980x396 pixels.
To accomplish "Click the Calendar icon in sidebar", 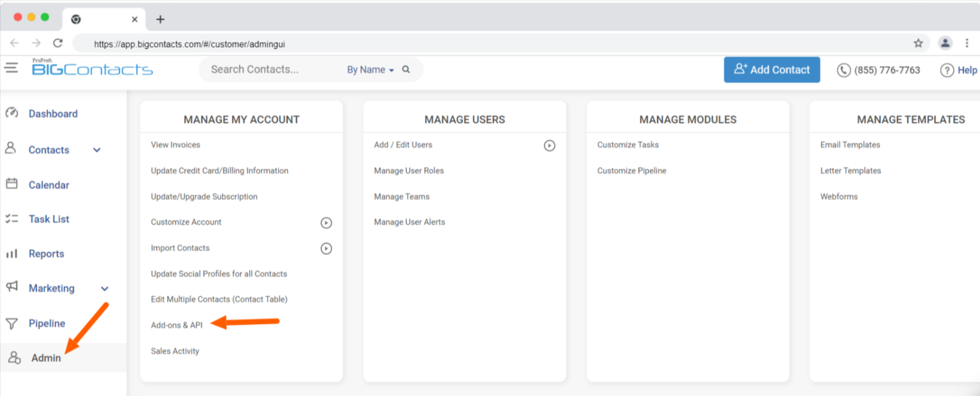I will pyautogui.click(x=11, y=184).
